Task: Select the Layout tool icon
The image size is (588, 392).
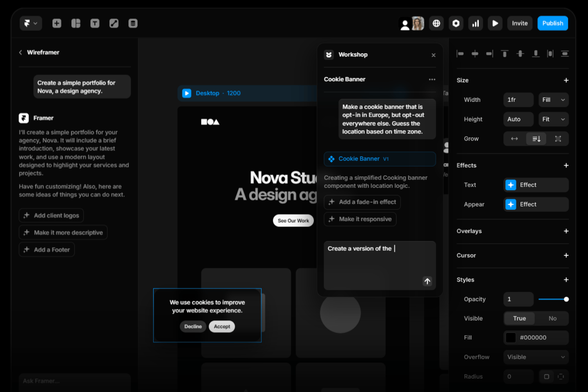Action: tap(76, 23)
